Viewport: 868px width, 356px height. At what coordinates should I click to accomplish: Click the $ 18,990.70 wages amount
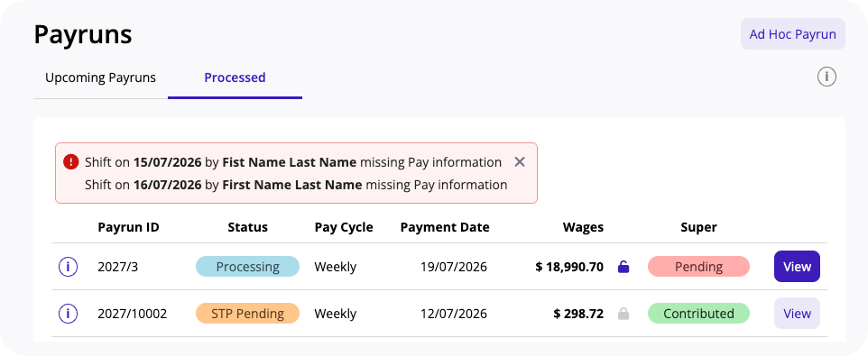tap(569, 267)
